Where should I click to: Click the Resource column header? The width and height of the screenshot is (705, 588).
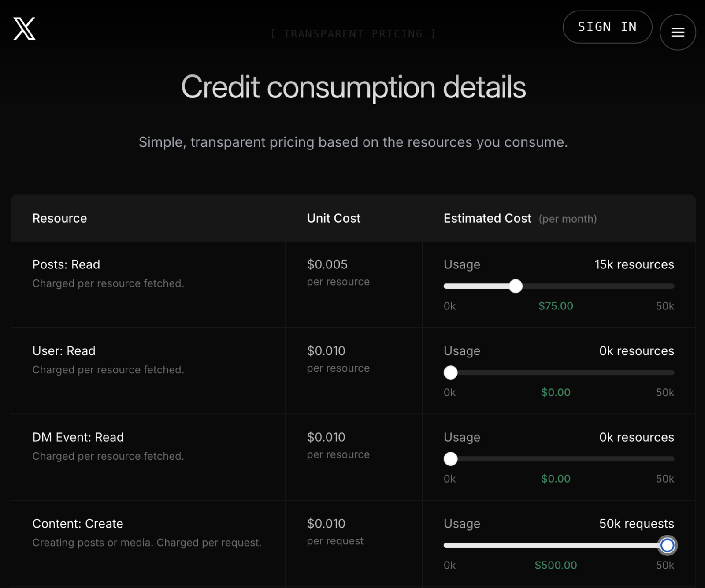[x=59, y=218]
